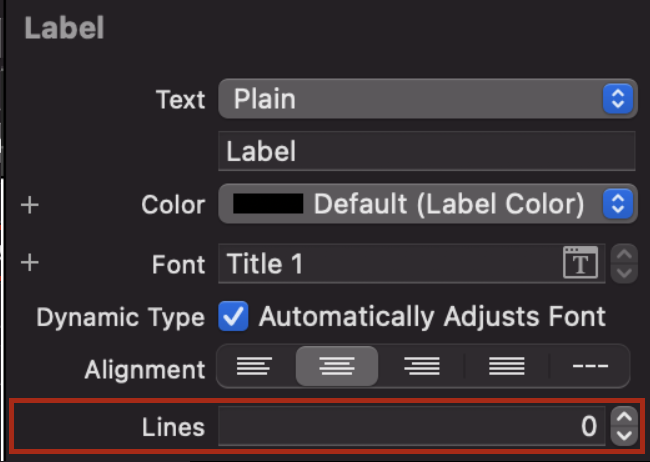This screenshot has height=462, width=650.
Task: Select center text alignment icon
Action: 337,366
